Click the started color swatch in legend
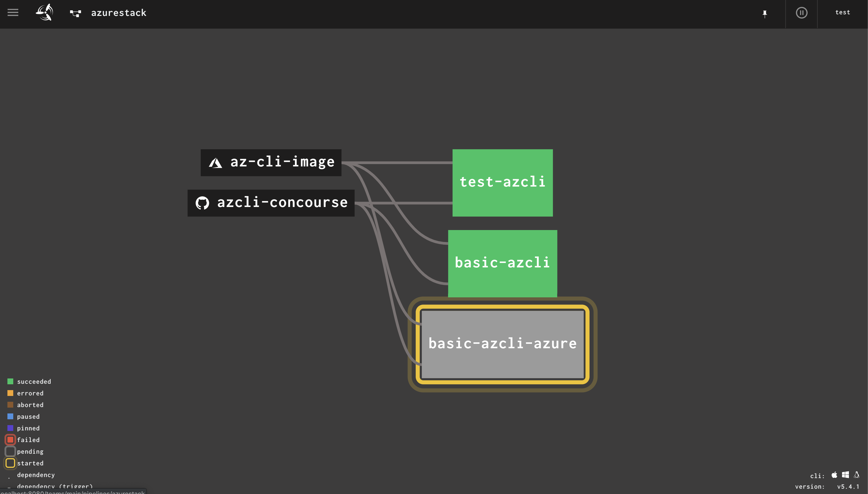Screen dimensions: 868x494 coord(10,463)
